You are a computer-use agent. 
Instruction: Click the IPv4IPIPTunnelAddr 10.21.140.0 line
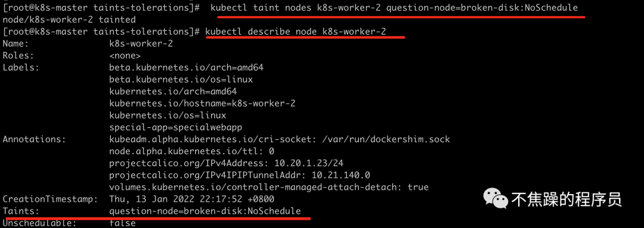point(240,175)
